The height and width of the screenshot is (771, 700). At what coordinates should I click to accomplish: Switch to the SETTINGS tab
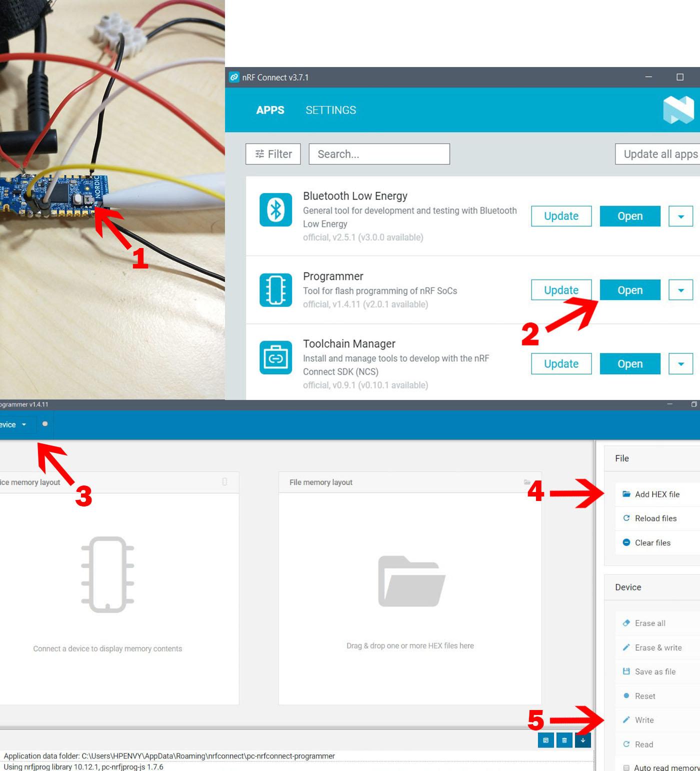pyautogui.click(x=331, y=110)
